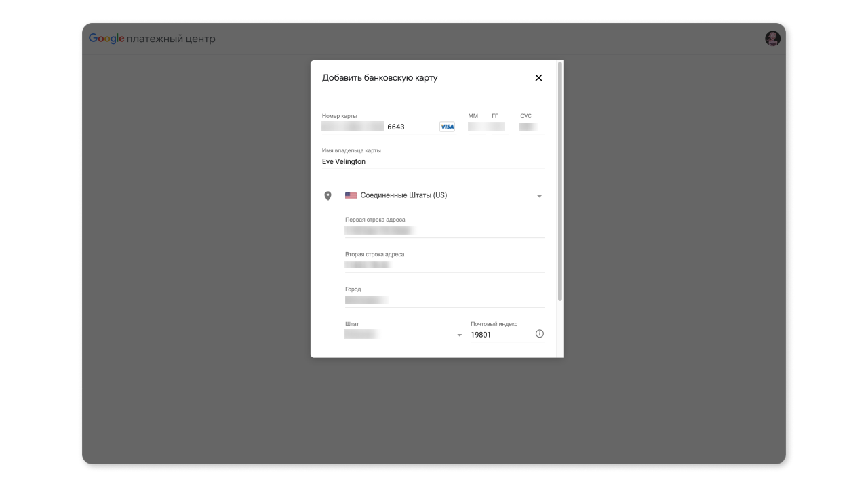
Task: Click the Visa card type icon
Action: click(447, 126)
